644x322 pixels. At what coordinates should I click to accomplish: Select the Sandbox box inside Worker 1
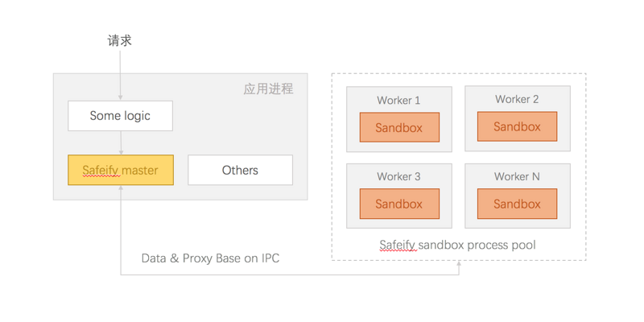398,128
